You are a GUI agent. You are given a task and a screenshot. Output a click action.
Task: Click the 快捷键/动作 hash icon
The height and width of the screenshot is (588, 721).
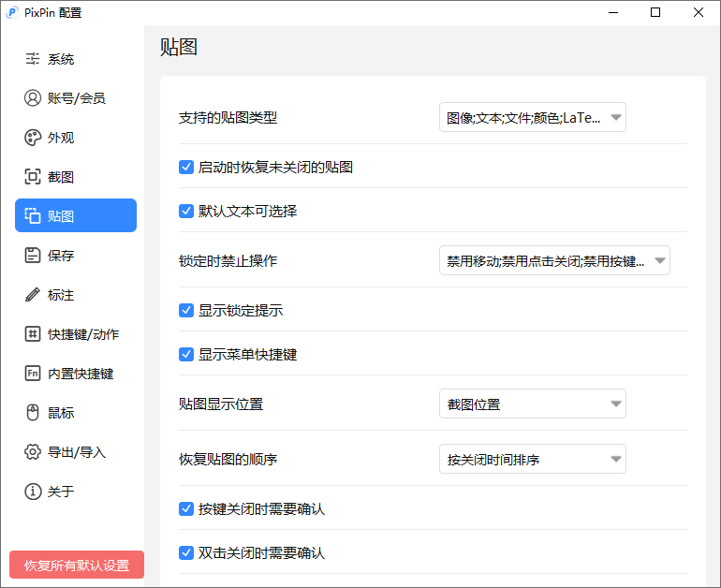pos(32,333)
